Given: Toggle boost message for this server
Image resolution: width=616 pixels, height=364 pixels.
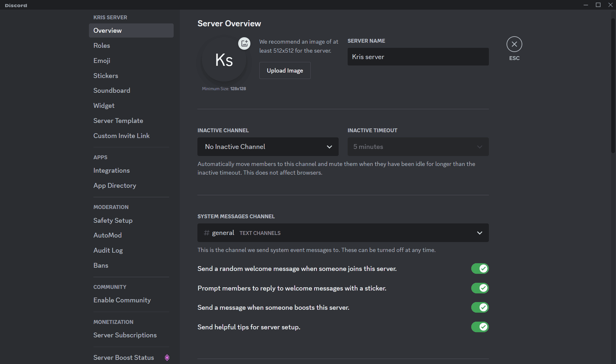Looking at the screenshot, I should click(480, 308).
